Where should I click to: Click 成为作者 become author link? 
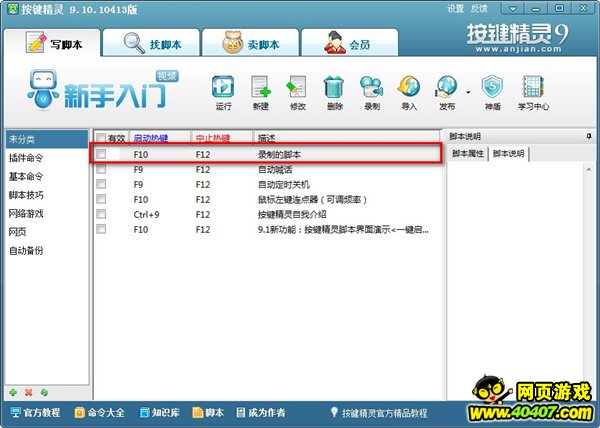[261, 412]
